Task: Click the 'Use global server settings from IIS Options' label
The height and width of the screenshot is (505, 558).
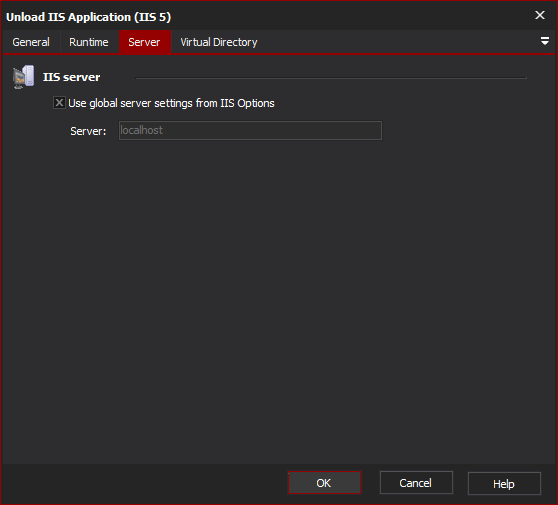Action: click(x=171, y=103)
